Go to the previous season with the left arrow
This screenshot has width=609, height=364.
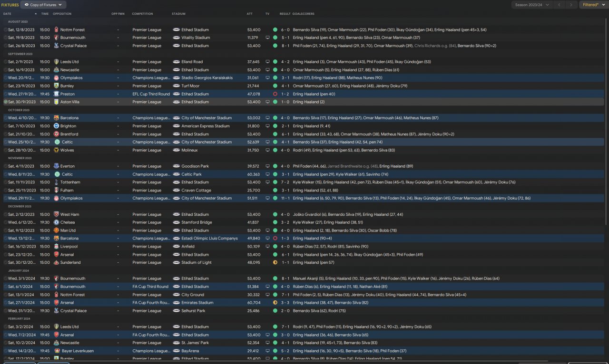tap(559, 5)
